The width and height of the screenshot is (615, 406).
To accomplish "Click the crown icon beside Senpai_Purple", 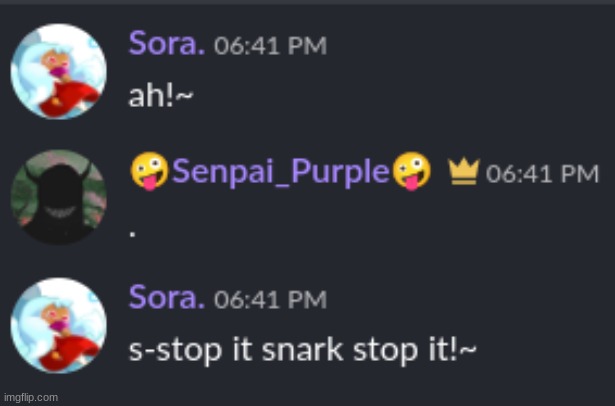I will coord(461,173).
